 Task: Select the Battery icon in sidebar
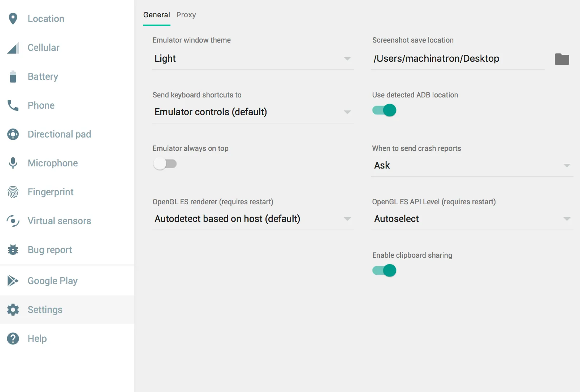[x=13, y=77]
